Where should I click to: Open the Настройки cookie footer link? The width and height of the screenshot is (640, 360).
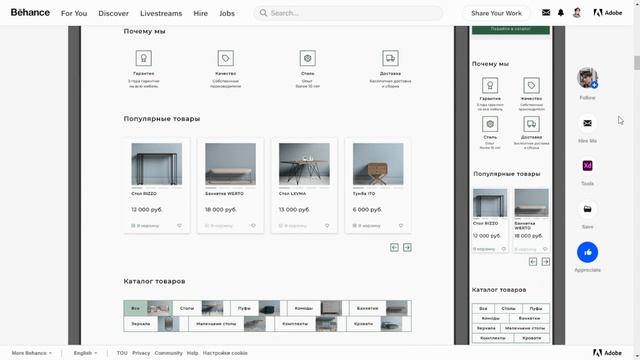pos(225,353)
